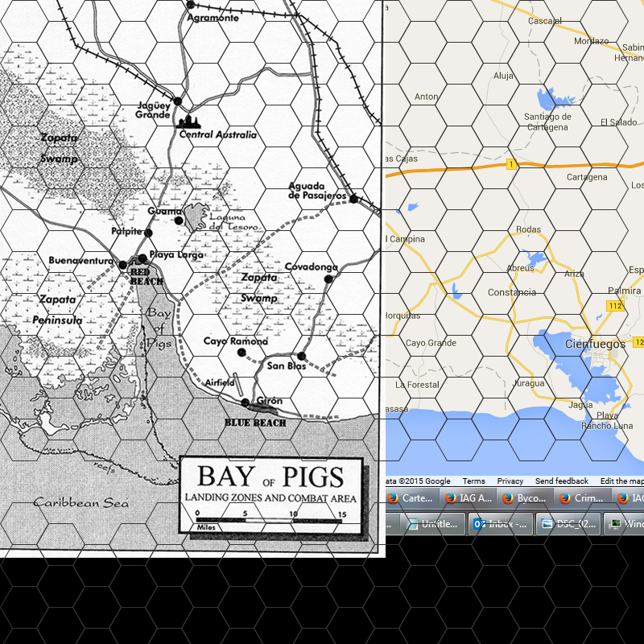Click the Bay of Pigs water label

pos(159,328)
